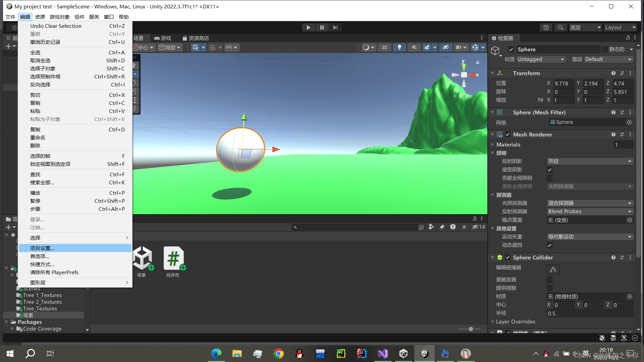644x362 pixels.
Task: Open Sphere Collider three-dot menu
Action: coord(630,257)
